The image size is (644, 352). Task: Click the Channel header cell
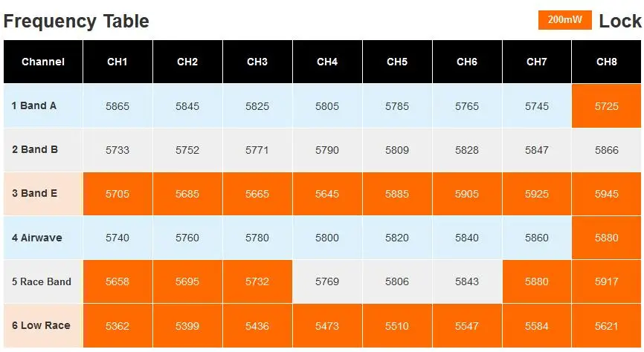[x=43, y=62]
